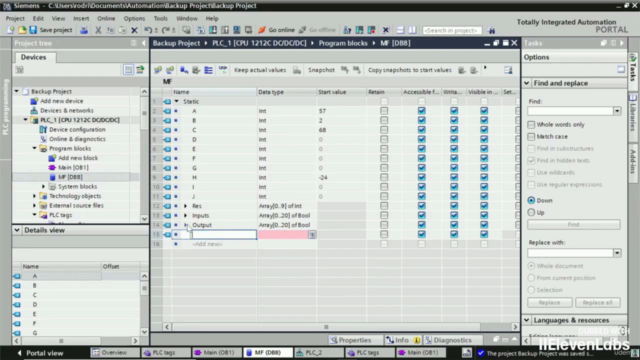
Task: Click the MF [DB8] data block icon in the tree
Action: click(52, 177)
